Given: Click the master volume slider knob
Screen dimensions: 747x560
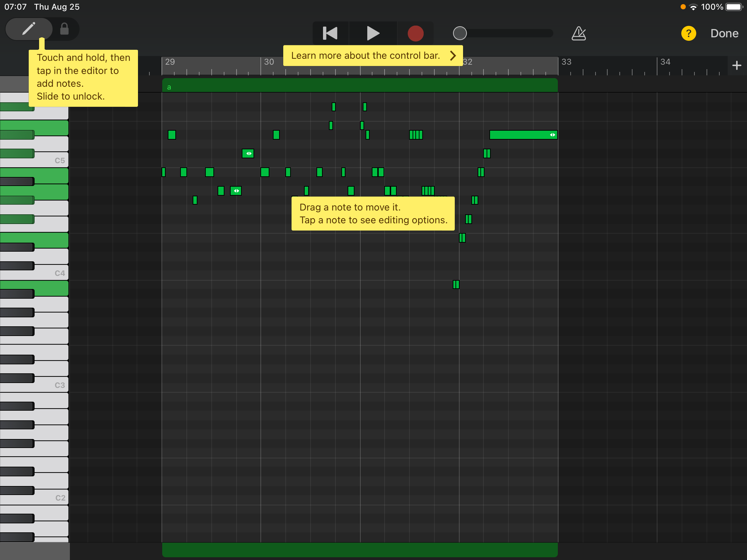Looking at the screenshot, I should pyautogui.click(x=460, y=34).
